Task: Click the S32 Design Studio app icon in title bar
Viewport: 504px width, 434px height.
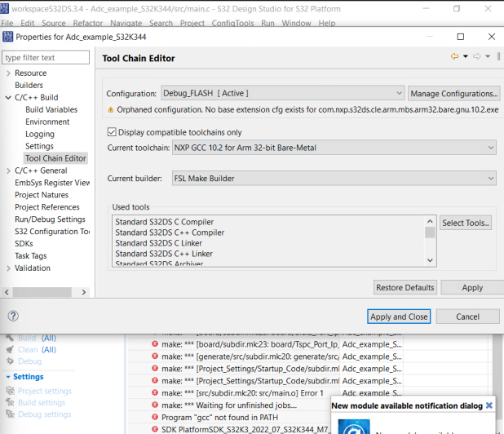Action: pyautogui.click(x=5, y=9)
